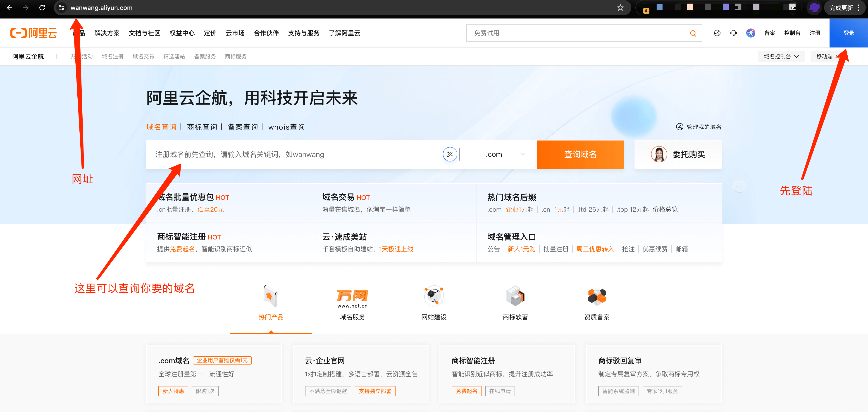Click the 新人1元购 link
The image size is (868, 412).
click(x=521, y=249)
